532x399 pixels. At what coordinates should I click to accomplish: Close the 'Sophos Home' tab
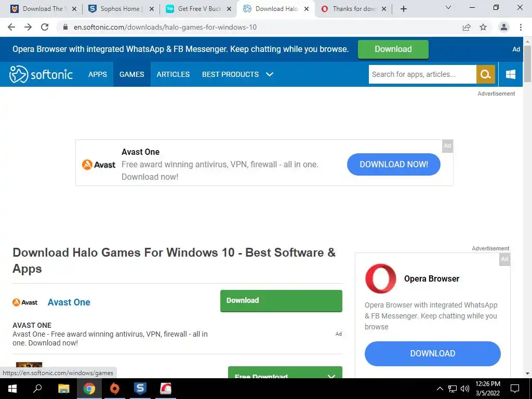point(152,9)
